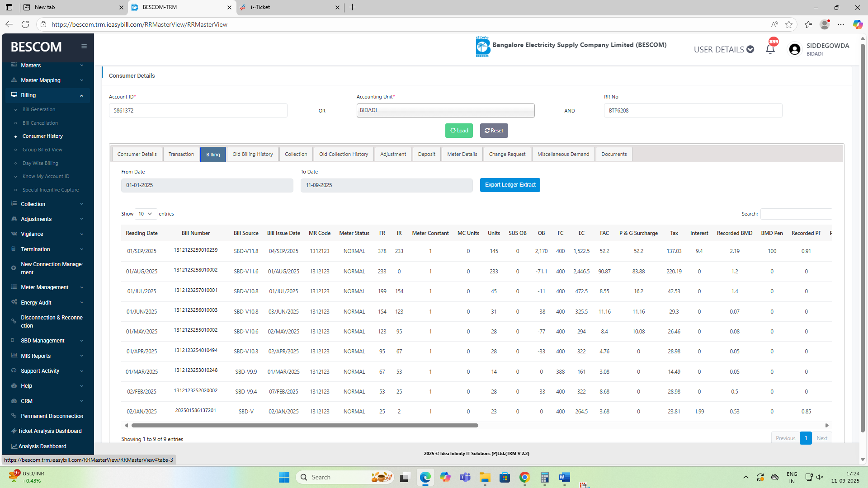Image resolution: width=868 pixels, height=488 pixels.
Task: Click the user profile avatar icon
Action: click(794, 49)
